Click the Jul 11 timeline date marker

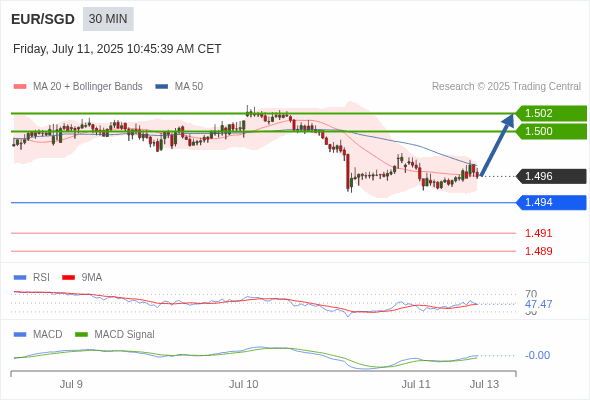416,384
